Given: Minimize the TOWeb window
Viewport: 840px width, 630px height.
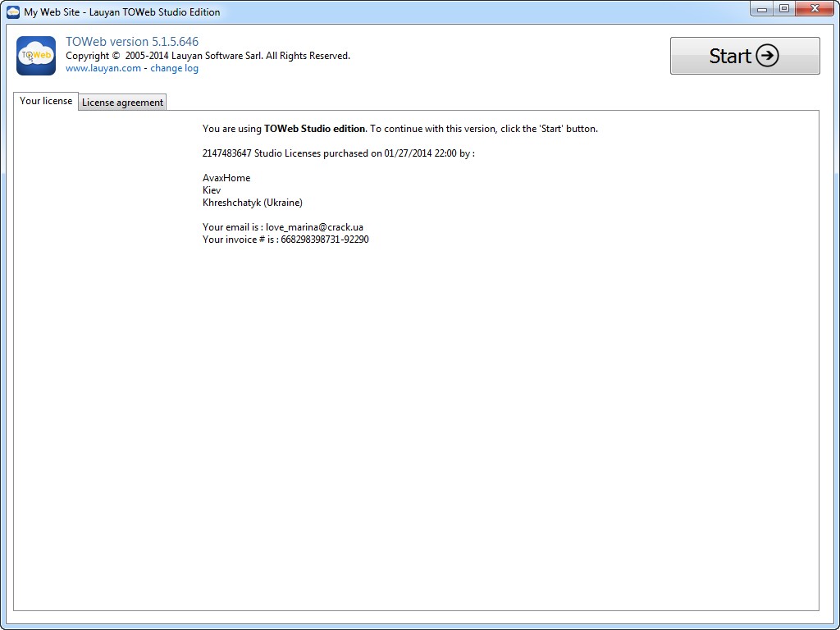Looking at the screenshot, I should [761, 8].
